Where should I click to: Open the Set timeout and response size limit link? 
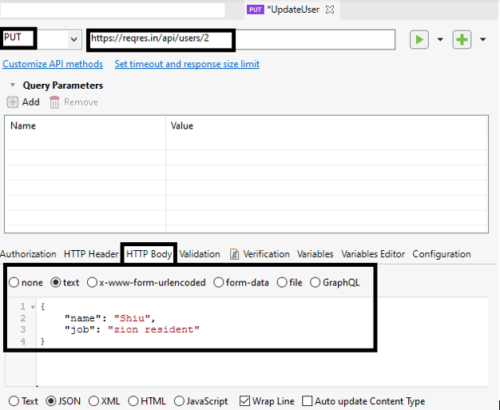tap(187, 64)
